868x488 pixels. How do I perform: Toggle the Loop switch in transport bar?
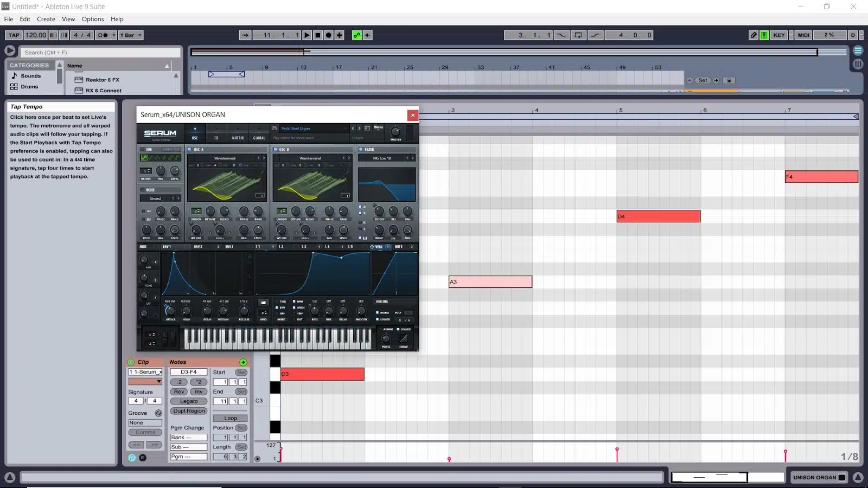tap(578, 35)
